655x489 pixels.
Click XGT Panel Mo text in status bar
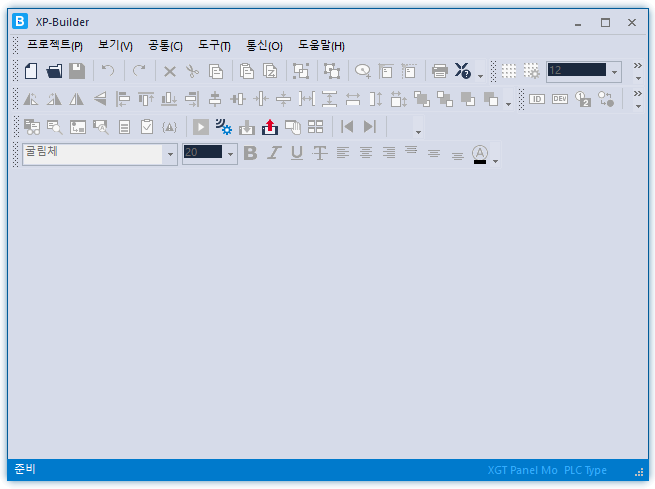click(522, 470)
